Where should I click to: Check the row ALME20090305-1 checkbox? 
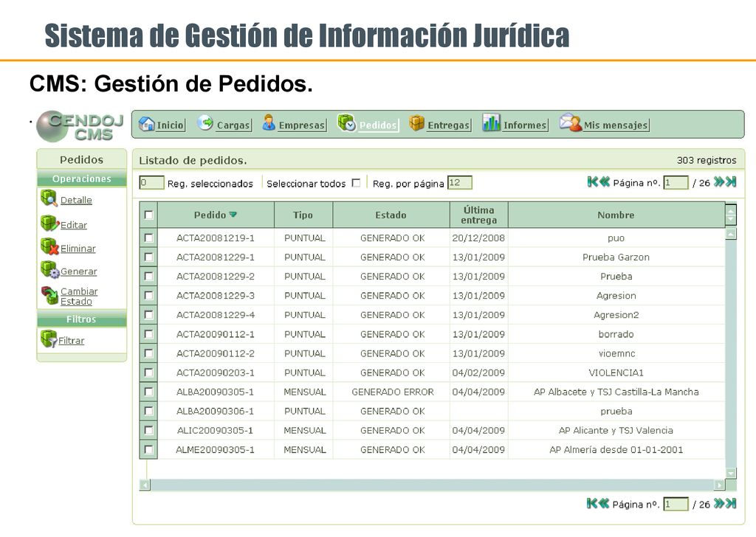pos(148,450)
